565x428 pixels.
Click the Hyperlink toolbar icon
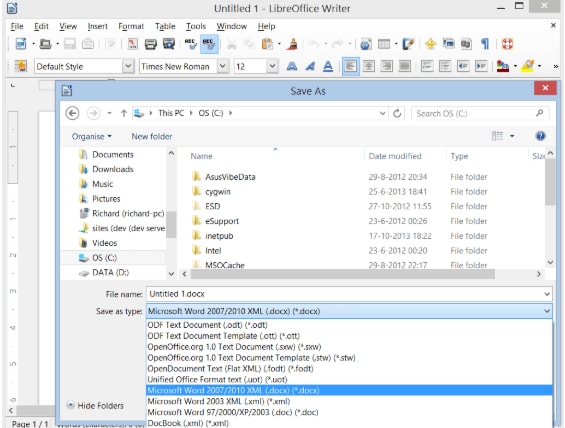(366, 44)
